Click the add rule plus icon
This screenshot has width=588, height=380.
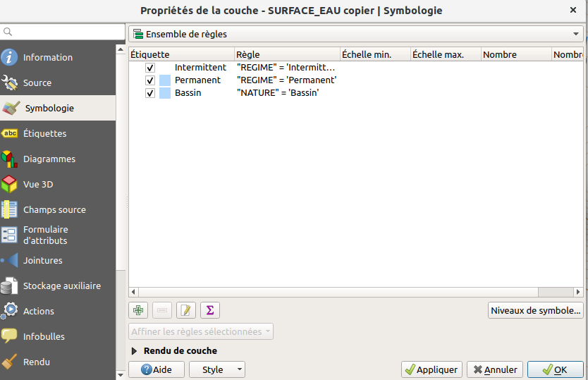point(138,310)
